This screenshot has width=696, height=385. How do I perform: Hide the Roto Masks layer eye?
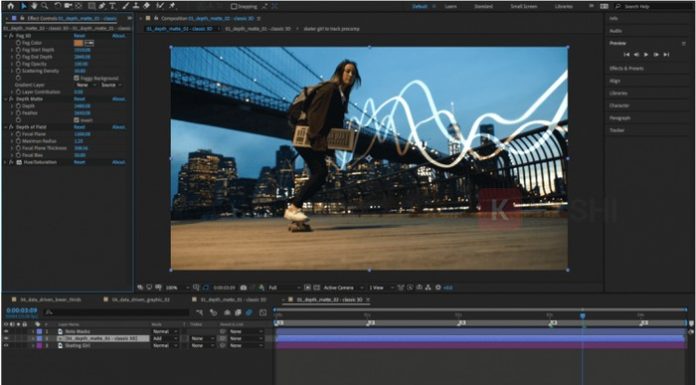(x=6, y=331)
